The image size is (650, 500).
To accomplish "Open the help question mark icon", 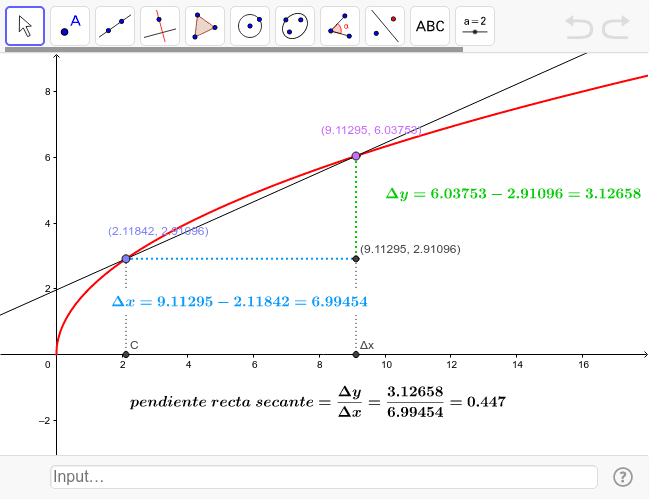I will point(623,477).
